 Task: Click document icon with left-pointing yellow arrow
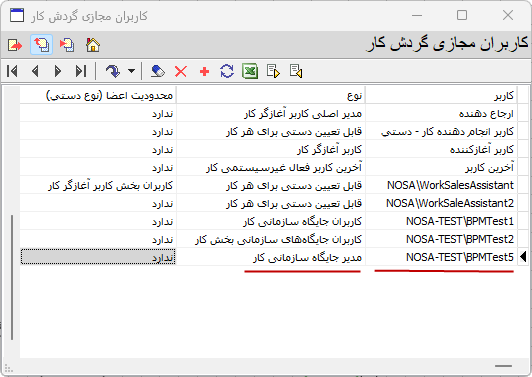(296, 71)
